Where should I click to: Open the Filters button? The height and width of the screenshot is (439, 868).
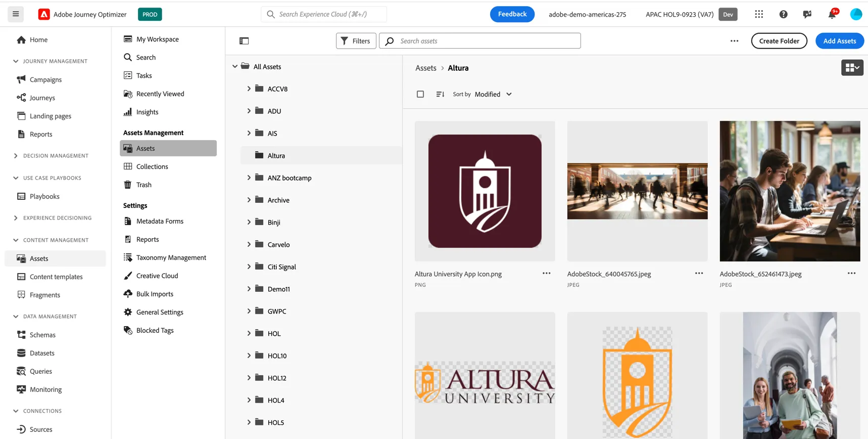[x=356, y=41]
